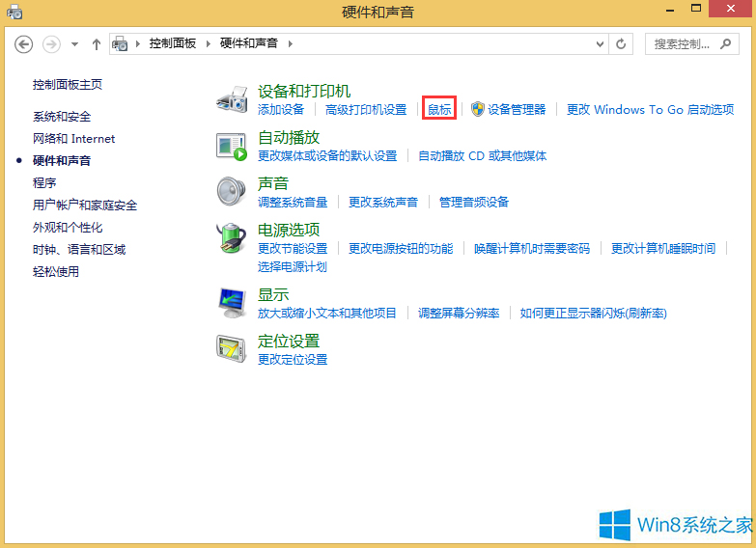Select 网络和 Internet in sidebar

click(73, 139)
